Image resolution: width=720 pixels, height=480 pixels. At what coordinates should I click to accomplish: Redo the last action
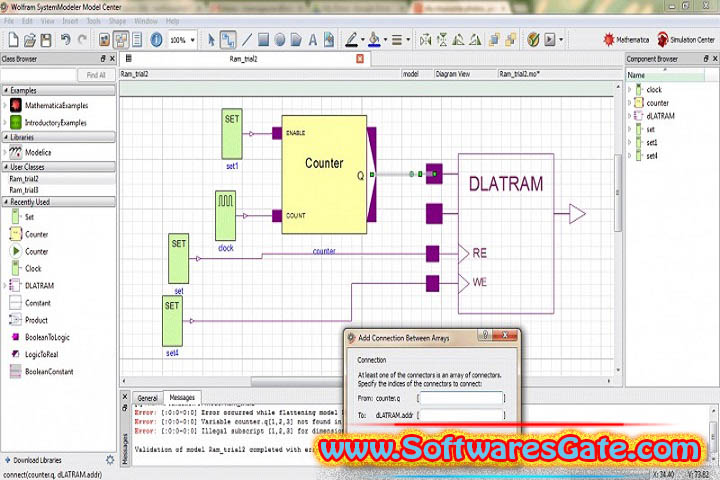82,40
